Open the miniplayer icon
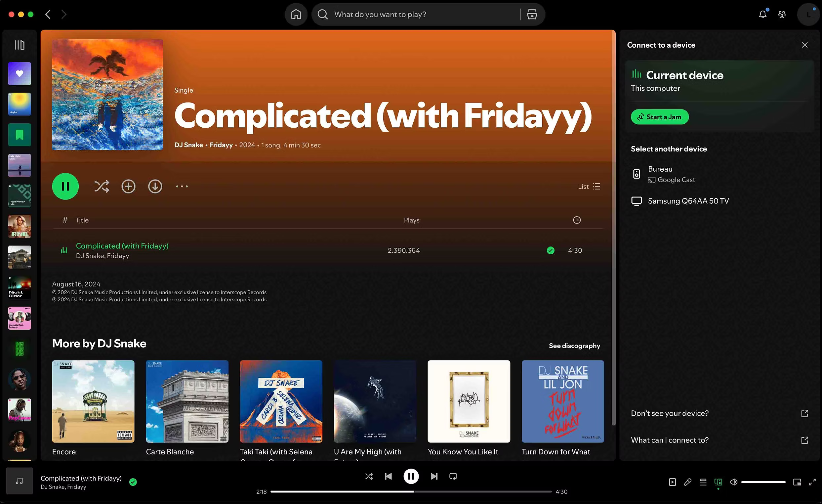 pos(797,482)
